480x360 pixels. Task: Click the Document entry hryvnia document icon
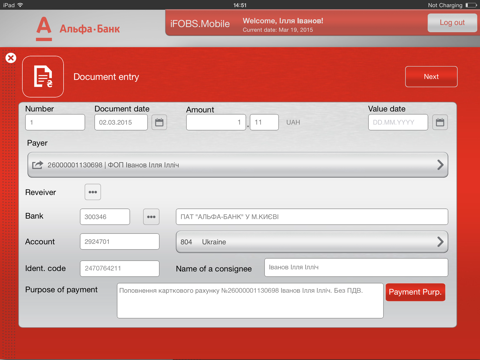click(x=43, y=77)
